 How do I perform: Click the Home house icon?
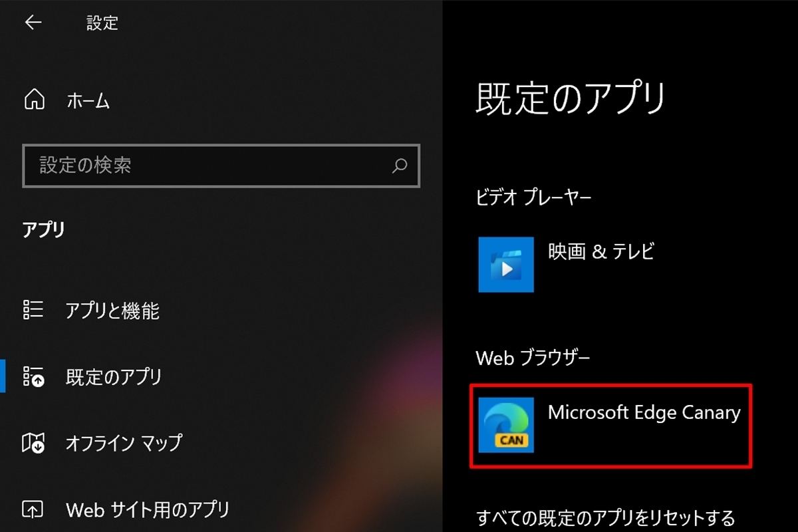[x=34, y=100]
